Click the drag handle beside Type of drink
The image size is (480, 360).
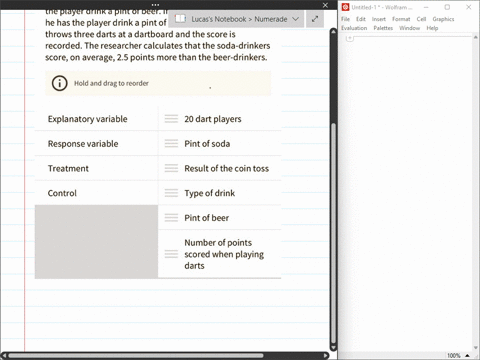point(171,193)
